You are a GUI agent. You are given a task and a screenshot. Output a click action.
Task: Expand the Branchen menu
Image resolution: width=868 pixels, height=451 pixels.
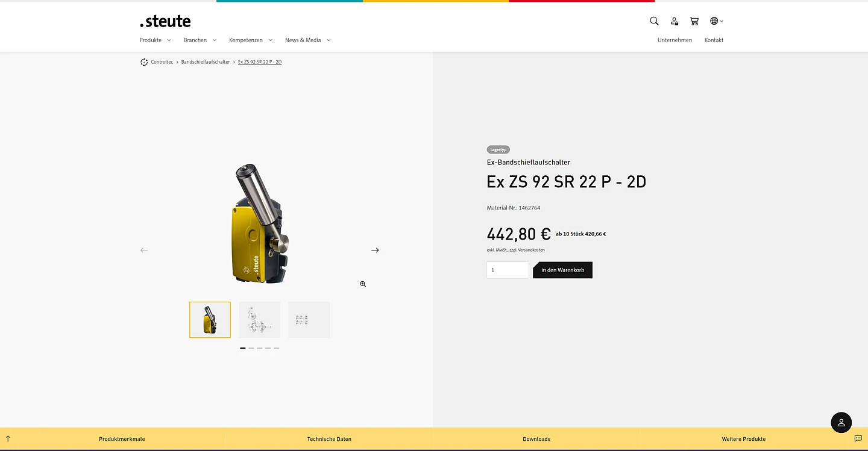[200, 40]
